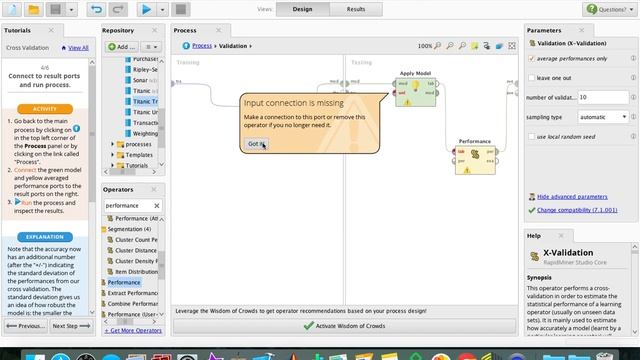Screen dimensions: 640x360
Task: Click the Add... button in Repository
Action: click(121, 47)
